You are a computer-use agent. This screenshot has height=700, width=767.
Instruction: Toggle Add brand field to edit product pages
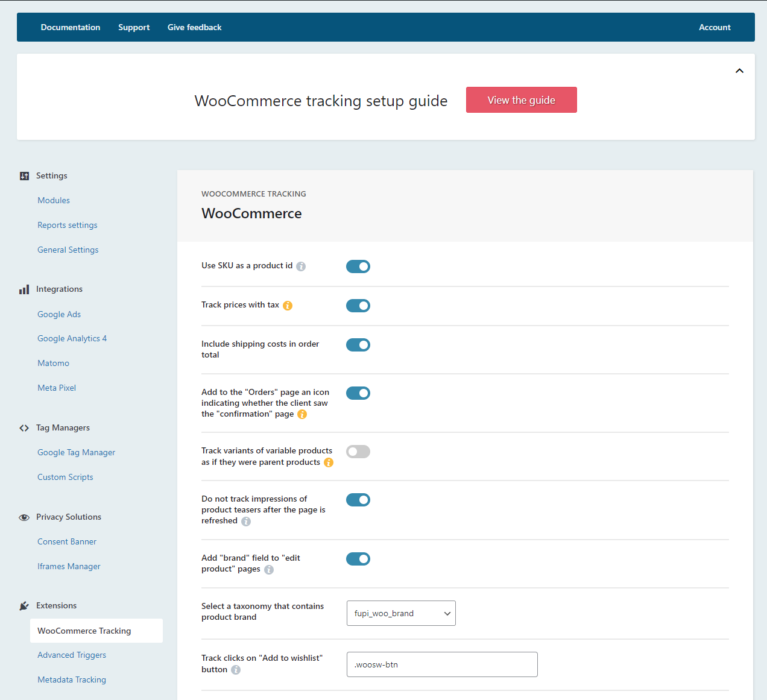click(358, 559)
